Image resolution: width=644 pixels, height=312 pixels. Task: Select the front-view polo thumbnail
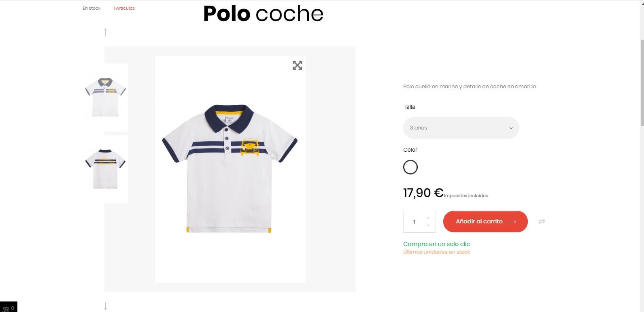click(x=105, y=97)
